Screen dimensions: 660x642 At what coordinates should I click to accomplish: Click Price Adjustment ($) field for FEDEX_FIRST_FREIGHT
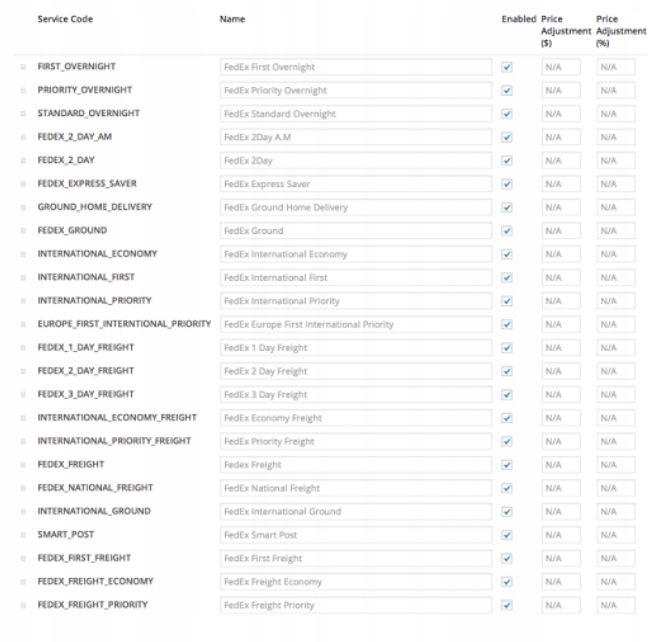(x=560, y=558)
